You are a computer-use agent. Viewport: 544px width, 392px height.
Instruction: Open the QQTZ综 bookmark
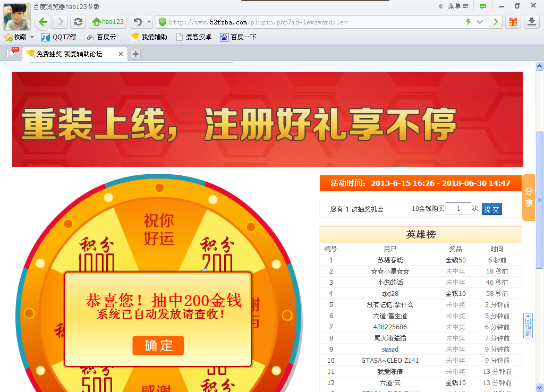point(58,37)
